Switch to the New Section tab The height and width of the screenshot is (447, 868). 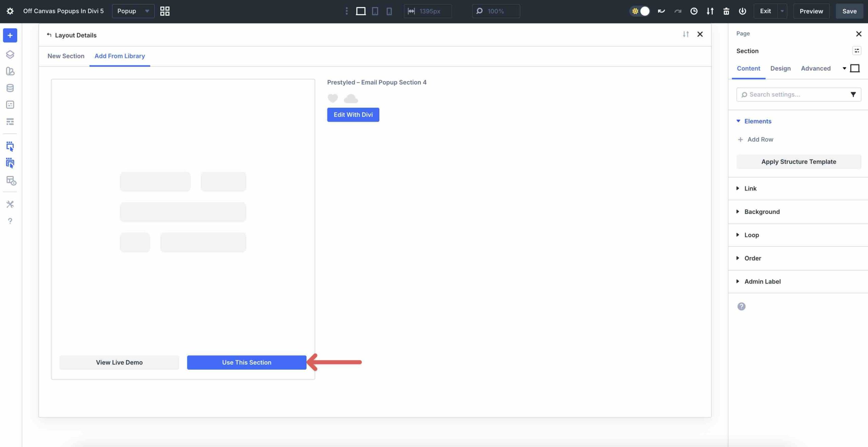(x=66, y=56)
